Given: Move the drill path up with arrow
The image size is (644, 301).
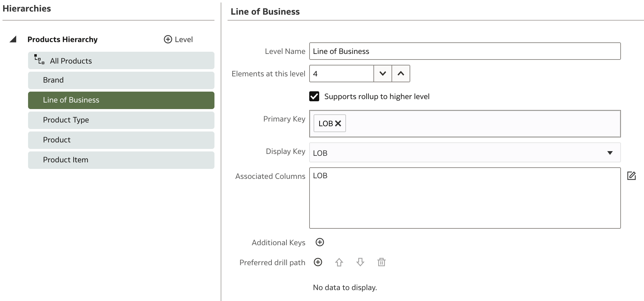Looking at the screenshot, I should click(x=339, y=262).
